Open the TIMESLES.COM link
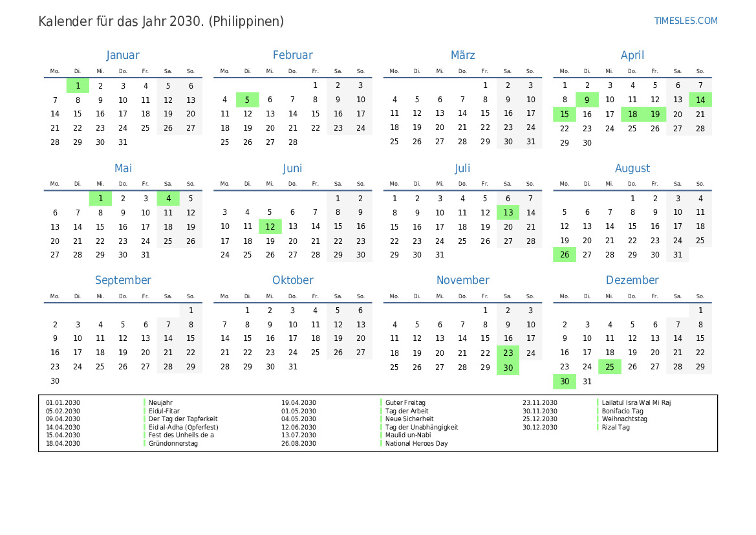 pyautogui.click(x=686, y=21)
